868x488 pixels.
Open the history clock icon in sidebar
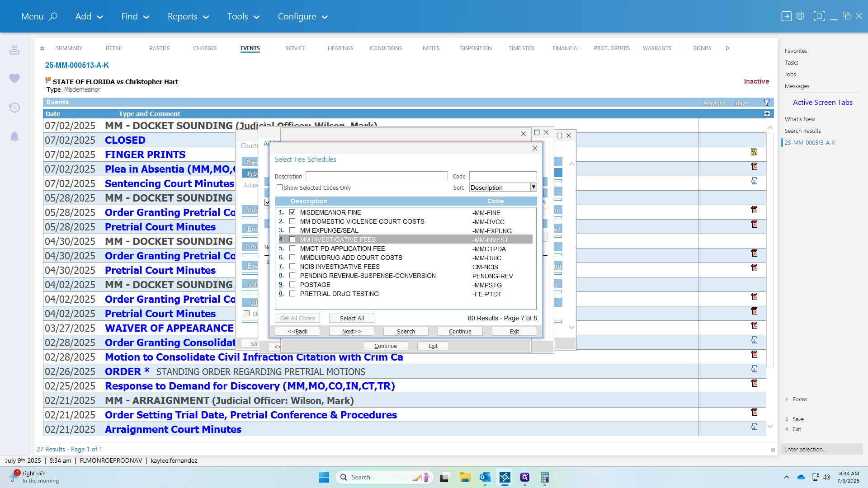[x=14, y=108]
